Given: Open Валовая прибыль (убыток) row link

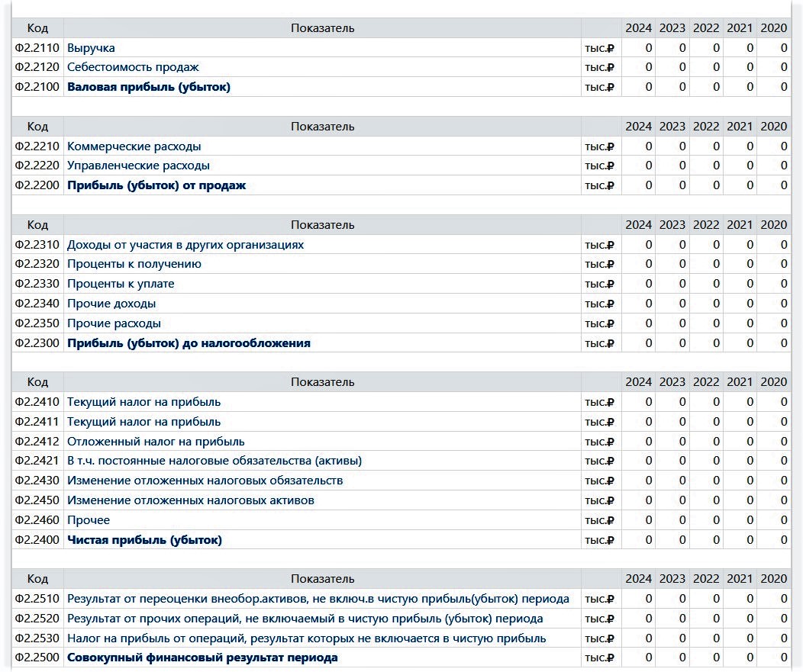Looking at the screenshot, I should coord(149,87).
